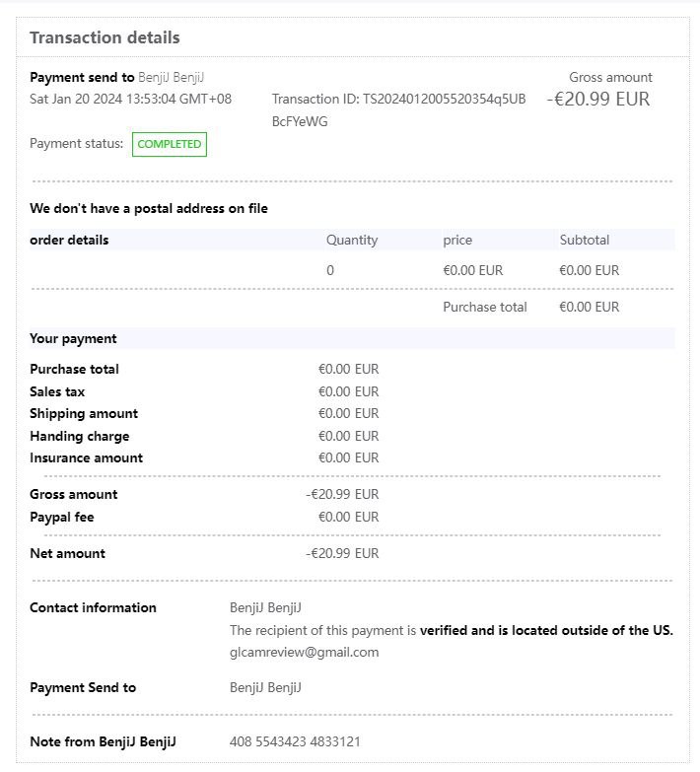Click the Net amount value -€20.99 EUR
Screen dimensions: 700x772
click(x=342, y=553)
